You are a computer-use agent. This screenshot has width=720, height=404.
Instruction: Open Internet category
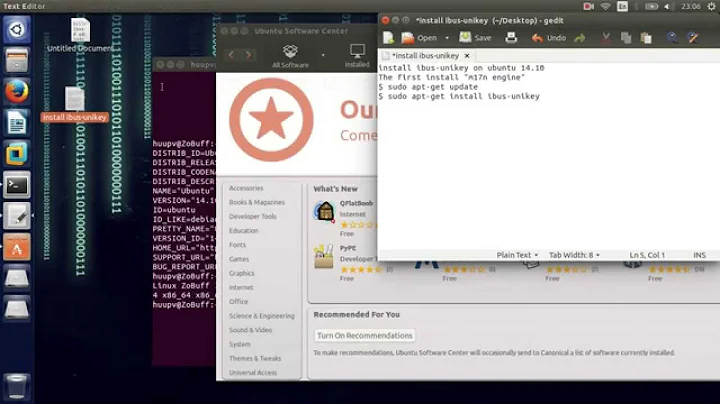click(x=241, y=288)
